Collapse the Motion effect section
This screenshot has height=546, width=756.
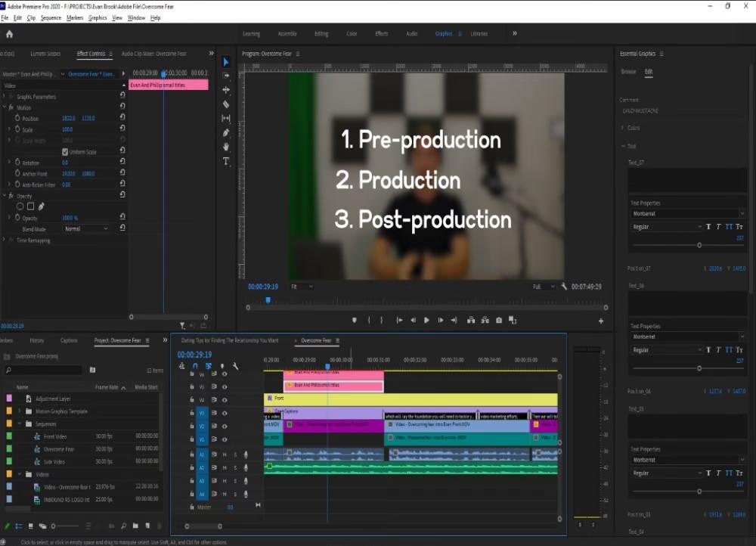click(5, 107)
